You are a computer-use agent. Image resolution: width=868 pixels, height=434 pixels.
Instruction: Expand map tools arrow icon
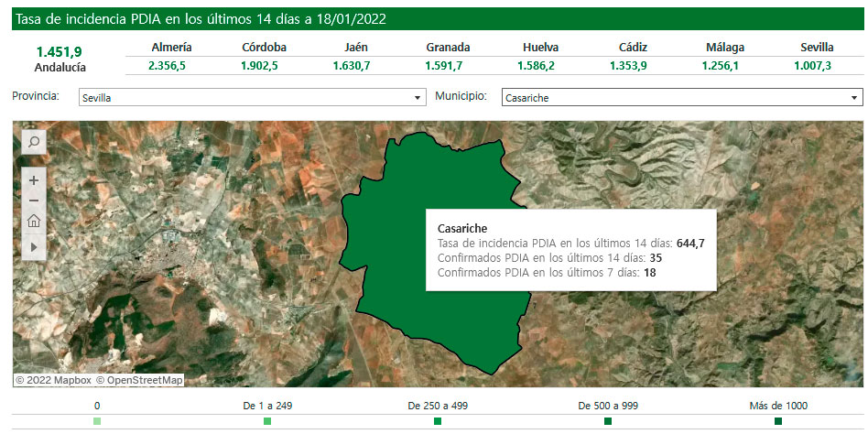click(x=34, y=246)
